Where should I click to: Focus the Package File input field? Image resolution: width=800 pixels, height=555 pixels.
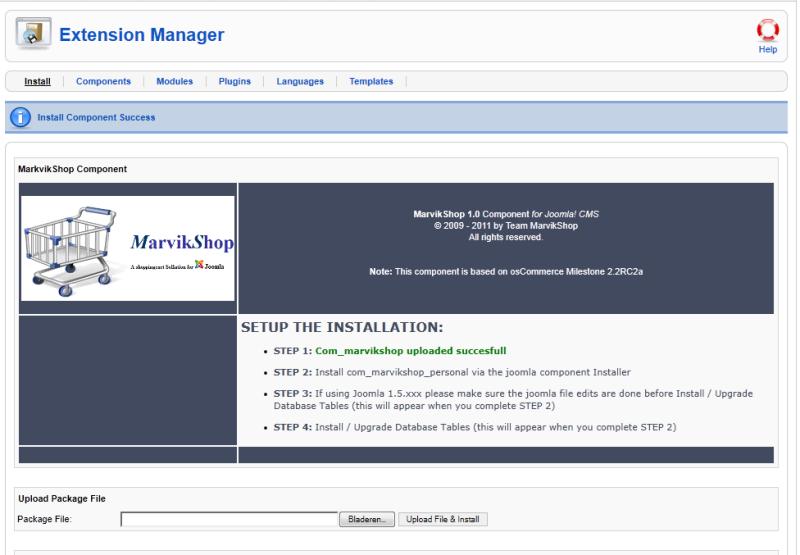229,519
